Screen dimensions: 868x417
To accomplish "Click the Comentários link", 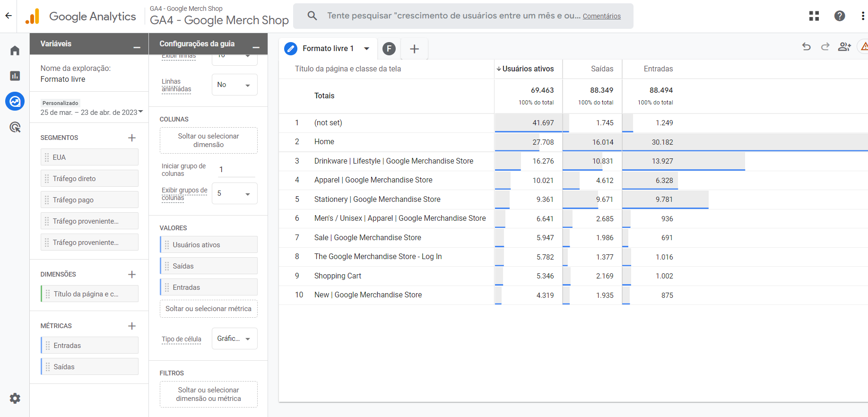I will (x=601, y=16).
